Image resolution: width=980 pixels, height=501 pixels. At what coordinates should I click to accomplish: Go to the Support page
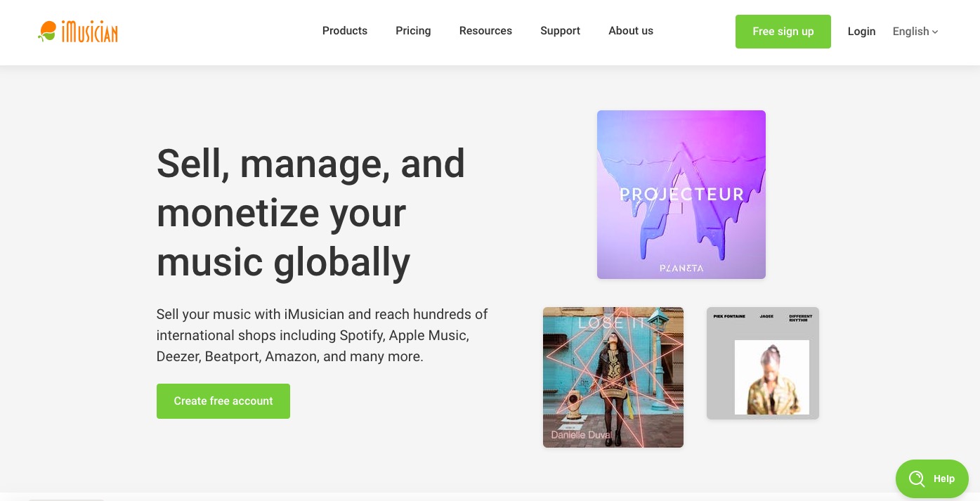[560, 31]
